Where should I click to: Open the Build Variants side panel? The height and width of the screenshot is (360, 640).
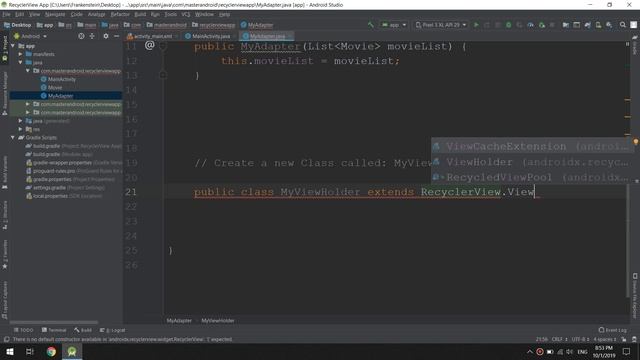pos(4,172)
